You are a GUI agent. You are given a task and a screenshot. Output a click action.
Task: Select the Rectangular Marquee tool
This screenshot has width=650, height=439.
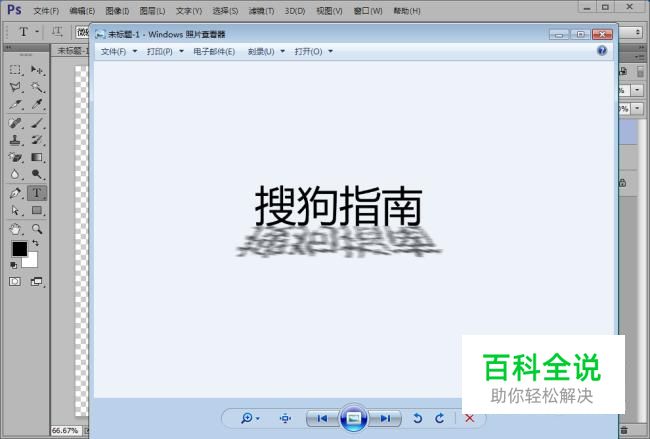point(15,70)
